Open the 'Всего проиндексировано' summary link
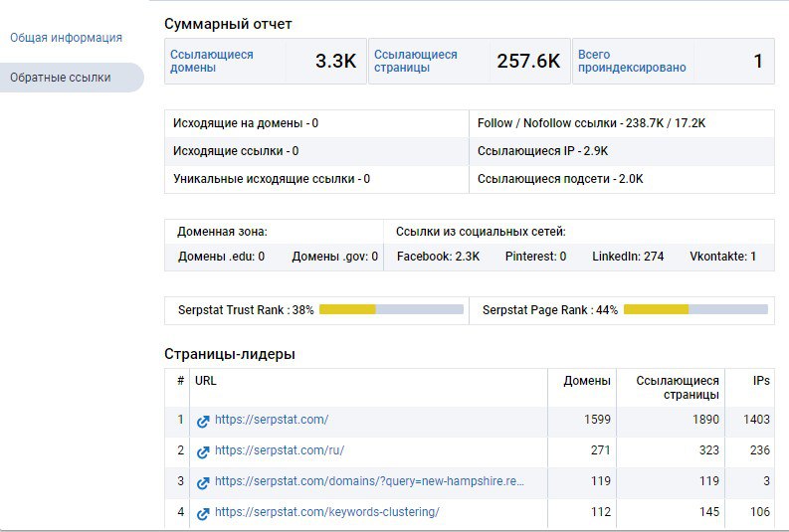This screenshot has height=532, width=789. coord(632,61)
